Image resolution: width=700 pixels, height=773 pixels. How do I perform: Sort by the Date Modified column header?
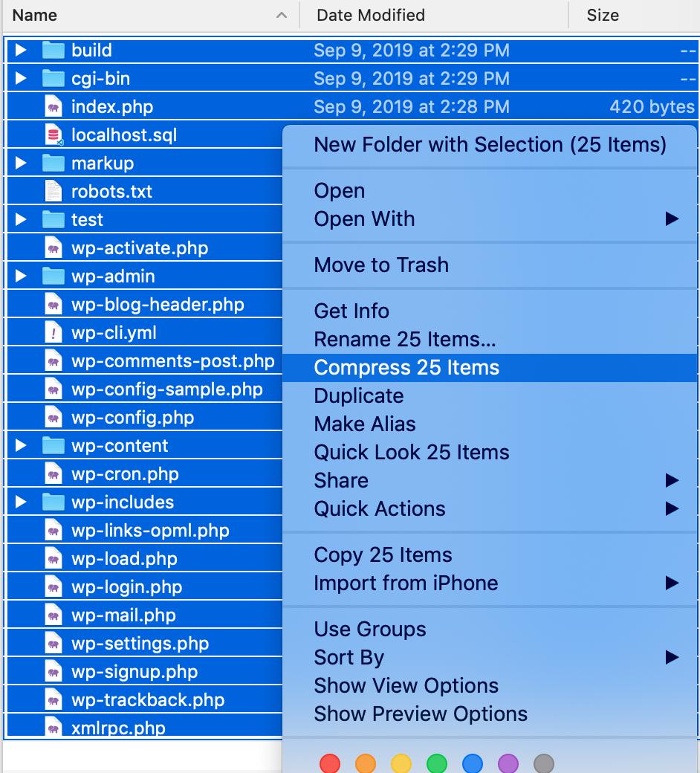point(434,16)
